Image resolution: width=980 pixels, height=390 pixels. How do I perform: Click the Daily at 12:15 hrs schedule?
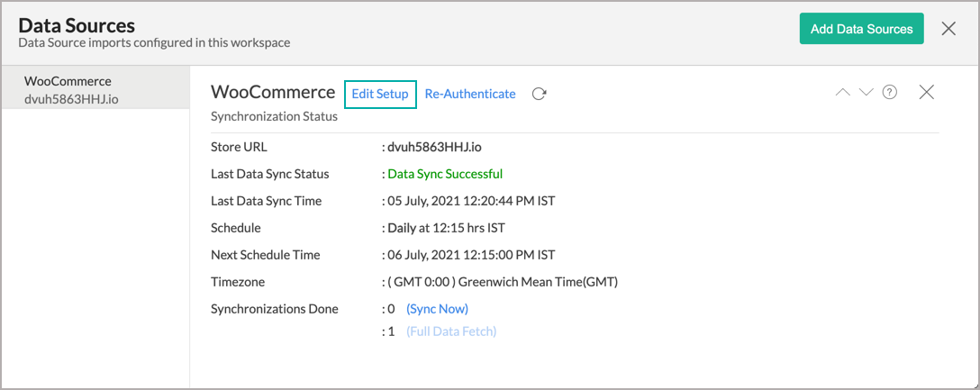(x=446, y=228)
